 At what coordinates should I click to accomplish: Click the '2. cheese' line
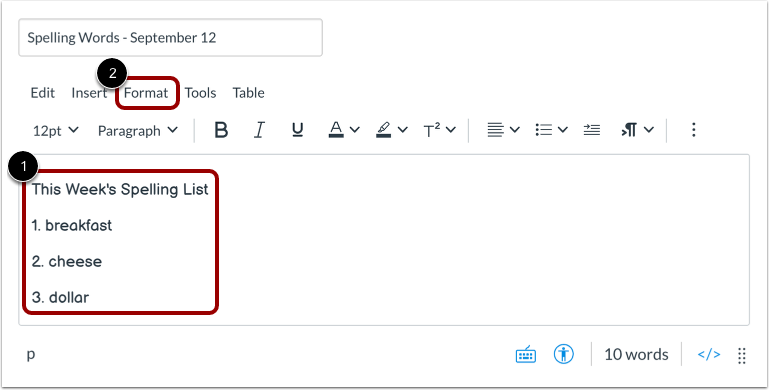67,261
